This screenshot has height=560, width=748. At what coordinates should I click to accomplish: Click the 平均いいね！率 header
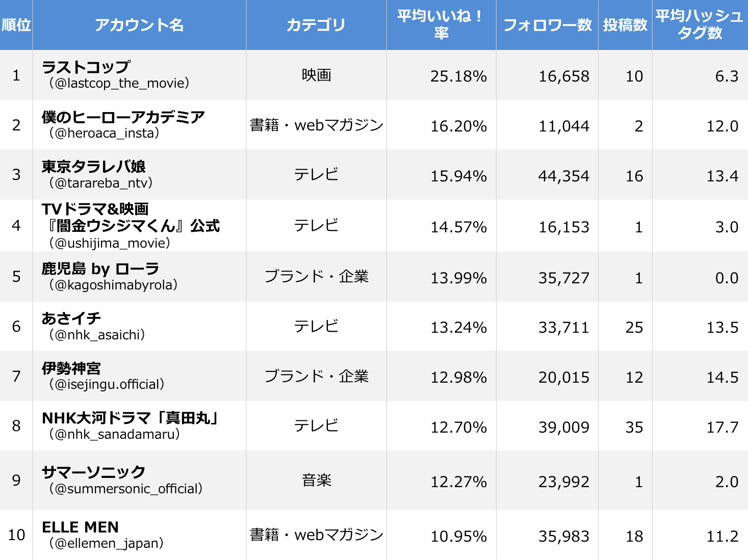click(x=441, y=25)
